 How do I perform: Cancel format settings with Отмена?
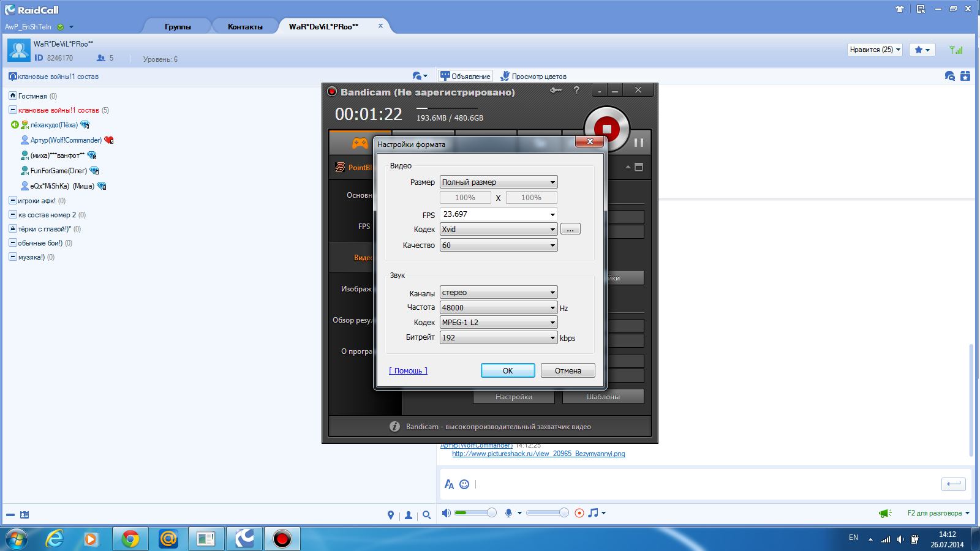tap(568, 370)
